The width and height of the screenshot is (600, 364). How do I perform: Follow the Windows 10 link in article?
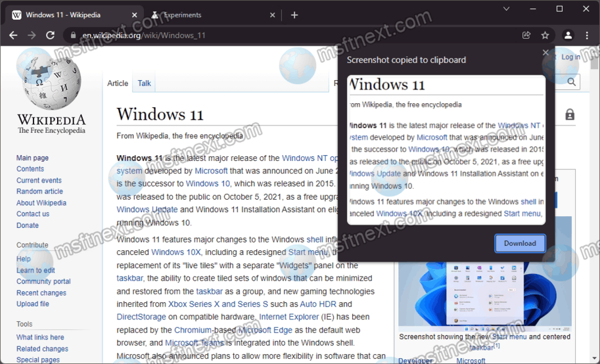208,183
